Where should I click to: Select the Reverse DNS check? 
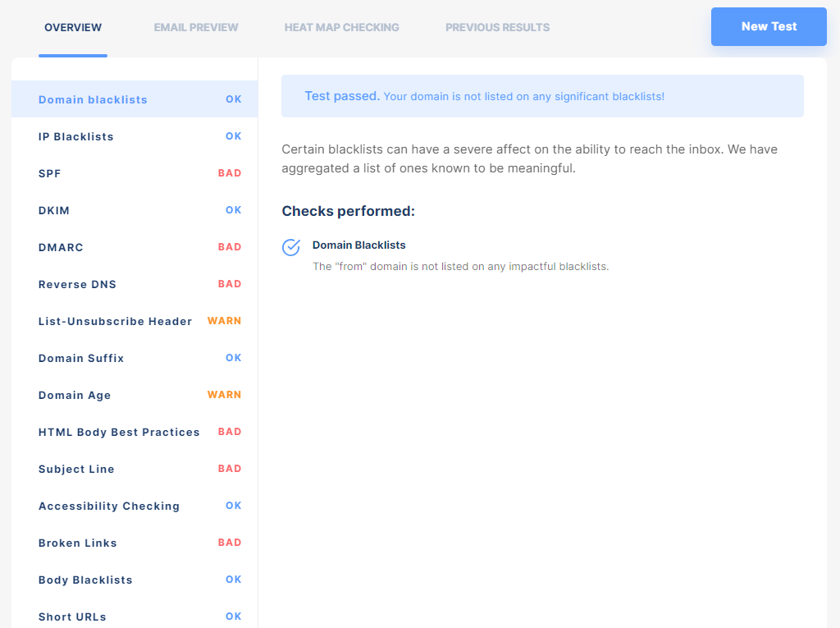[135, 284]
